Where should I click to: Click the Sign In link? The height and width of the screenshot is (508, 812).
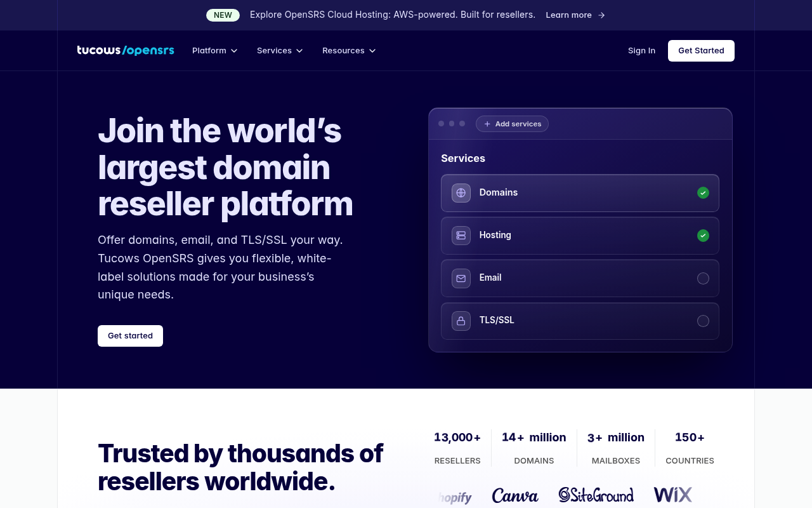tap(641, 51)
